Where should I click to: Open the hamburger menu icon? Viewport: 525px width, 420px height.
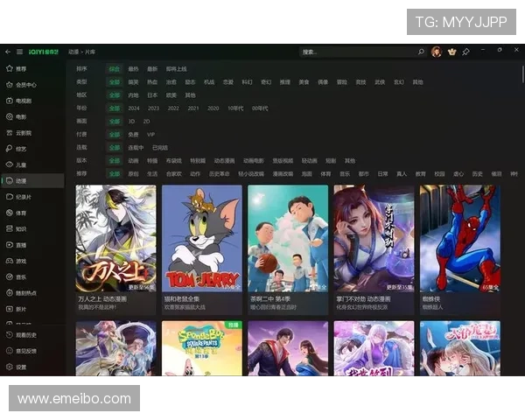tap(20, 52)
